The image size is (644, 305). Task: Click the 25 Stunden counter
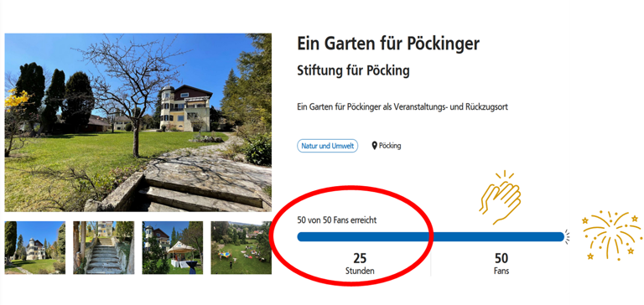point(360,264)
